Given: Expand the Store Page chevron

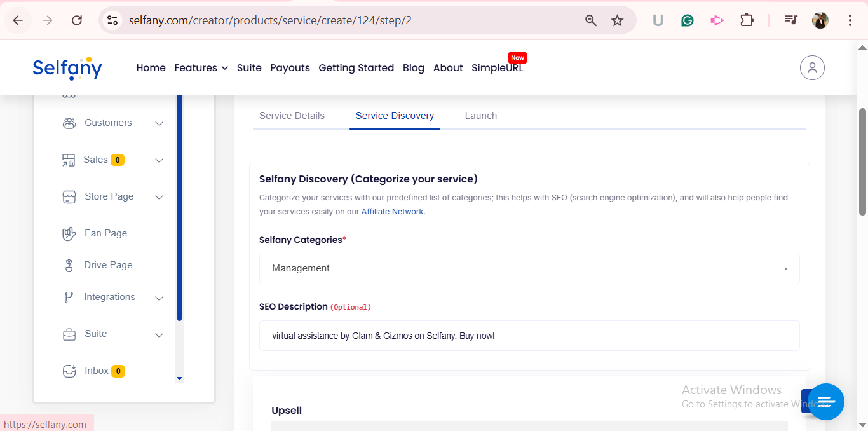Looking at the screenshot, I should pos(159,197).
